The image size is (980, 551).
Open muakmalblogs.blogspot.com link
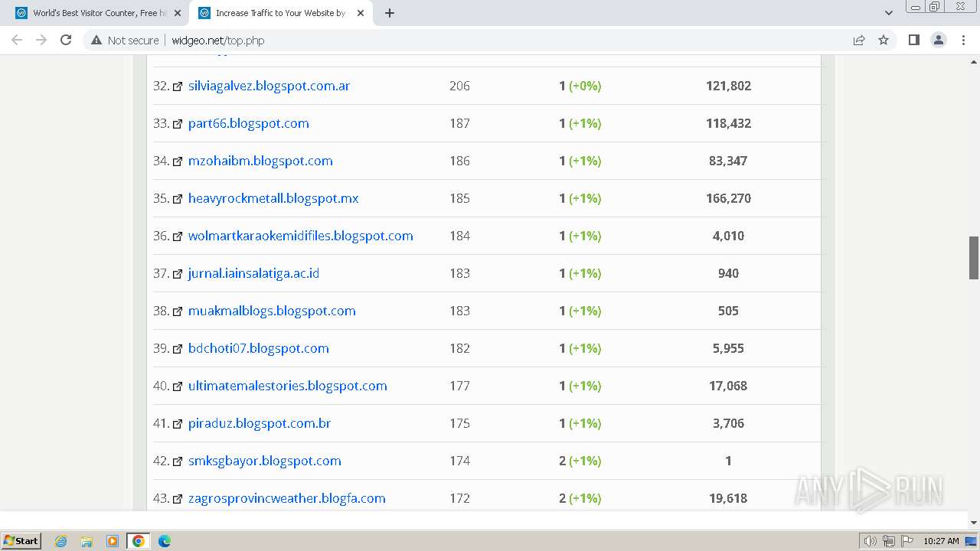[x=272, y=311]
